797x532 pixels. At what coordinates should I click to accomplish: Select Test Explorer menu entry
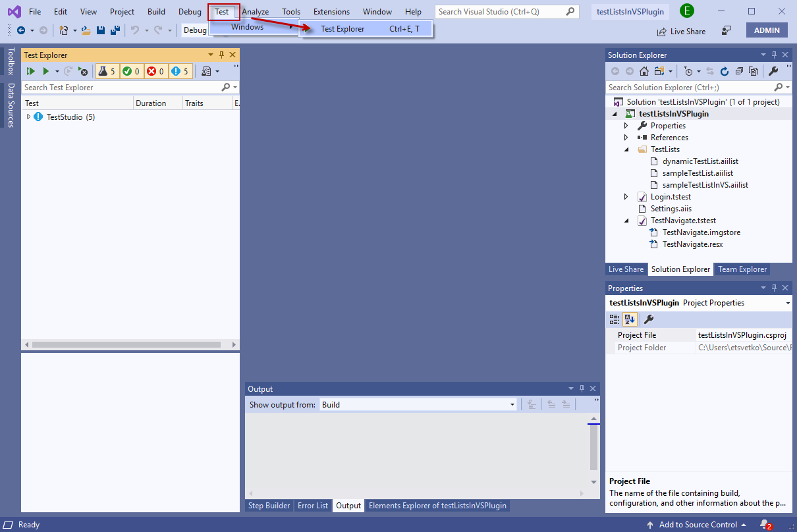367,28
